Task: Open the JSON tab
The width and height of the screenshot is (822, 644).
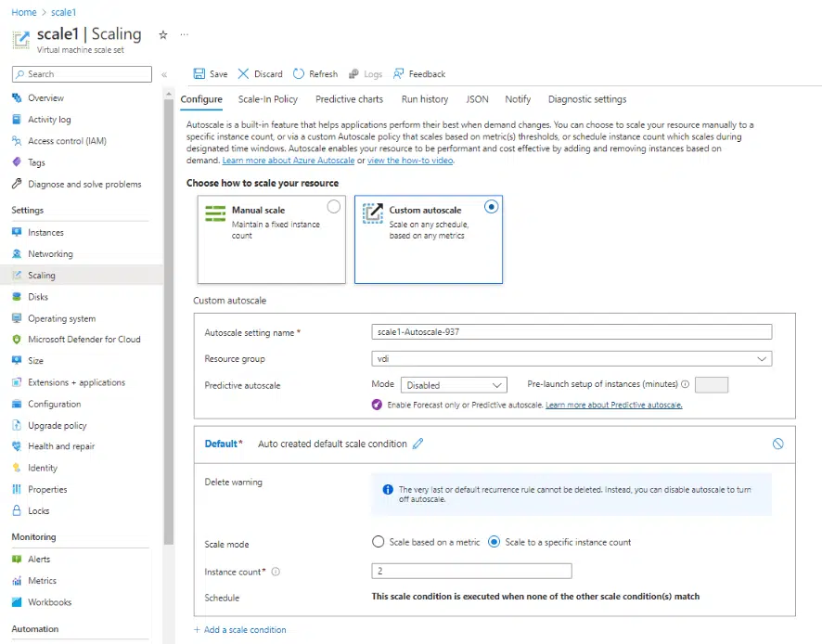Action: [x=477, y=99]
